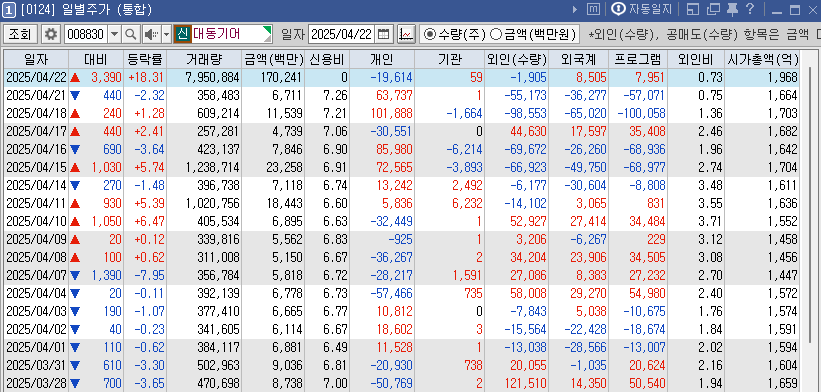This screenshot has height=392, width=821.
Task: Select the 2025/04/07 date cell
Action: [36, 275]
